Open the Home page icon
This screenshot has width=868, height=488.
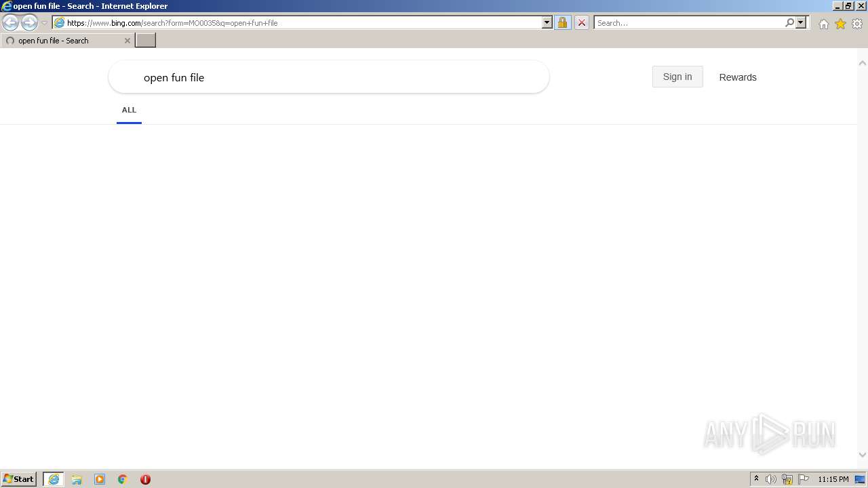pos(823,24)
